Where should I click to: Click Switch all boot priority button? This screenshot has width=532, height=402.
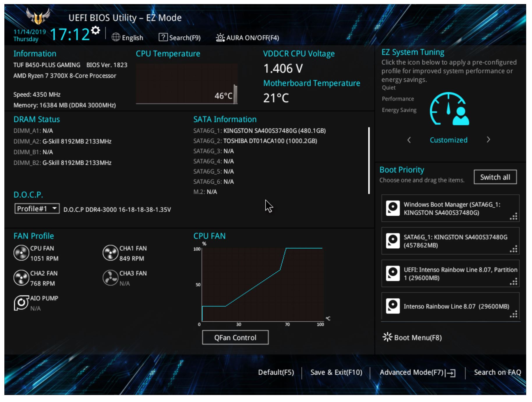(495, 177)
